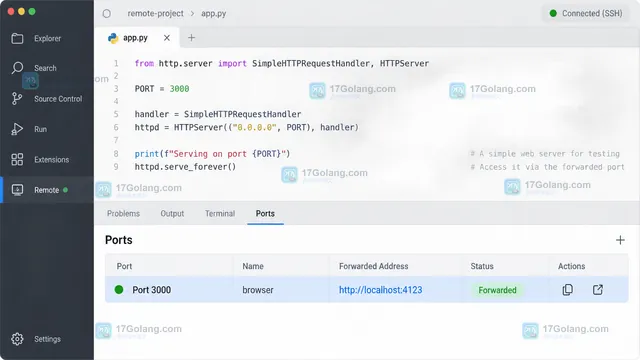Click the Name column header
The height and width of the screenshot is (360, 640).
pos(253,266)
